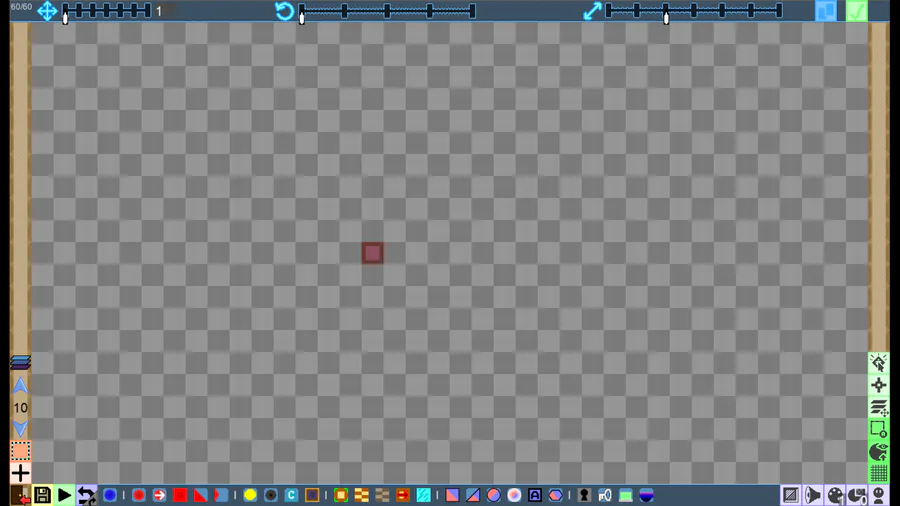Adjust the move step slider handle

click(x=65, y=18)
